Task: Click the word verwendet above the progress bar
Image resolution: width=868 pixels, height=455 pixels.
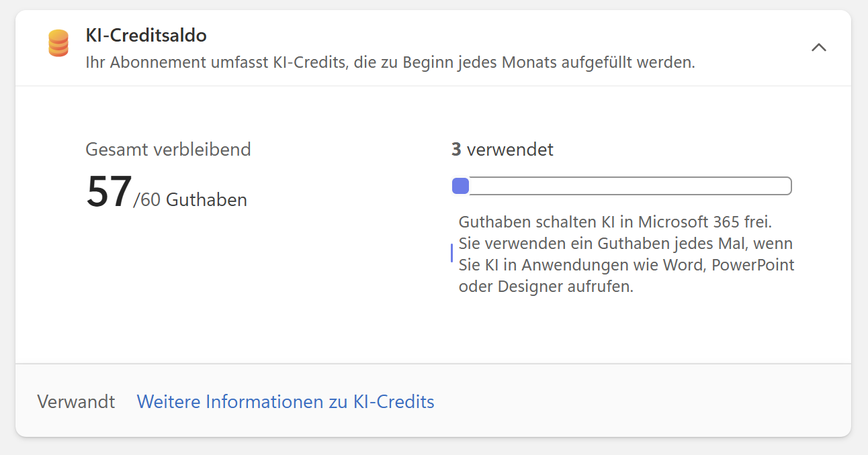Action: point(510,150)
